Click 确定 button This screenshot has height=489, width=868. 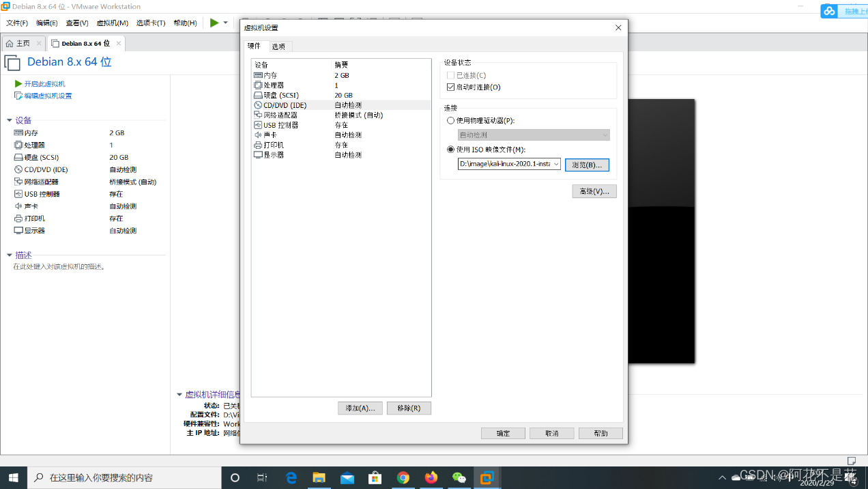tap(503, 433)
